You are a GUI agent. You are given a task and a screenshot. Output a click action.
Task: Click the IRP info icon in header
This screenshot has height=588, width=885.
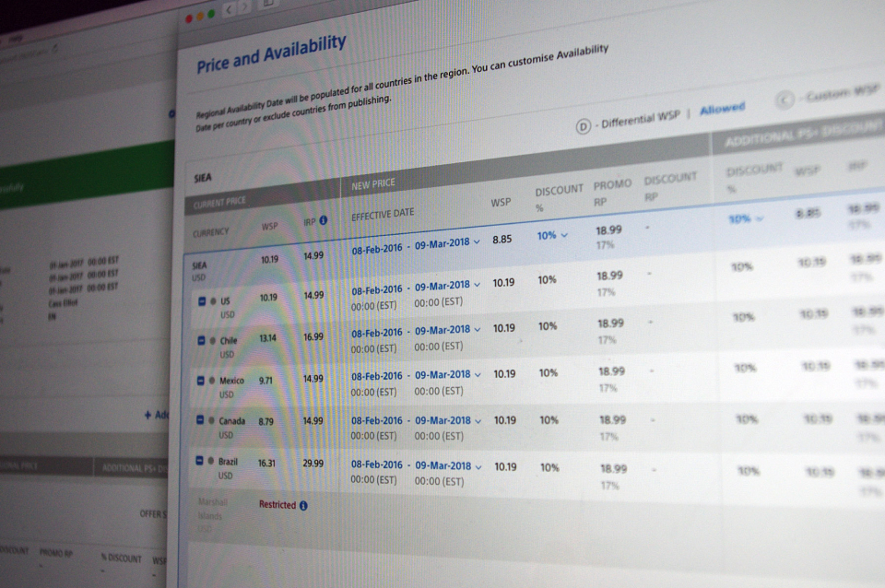click(x=323, y=220)
